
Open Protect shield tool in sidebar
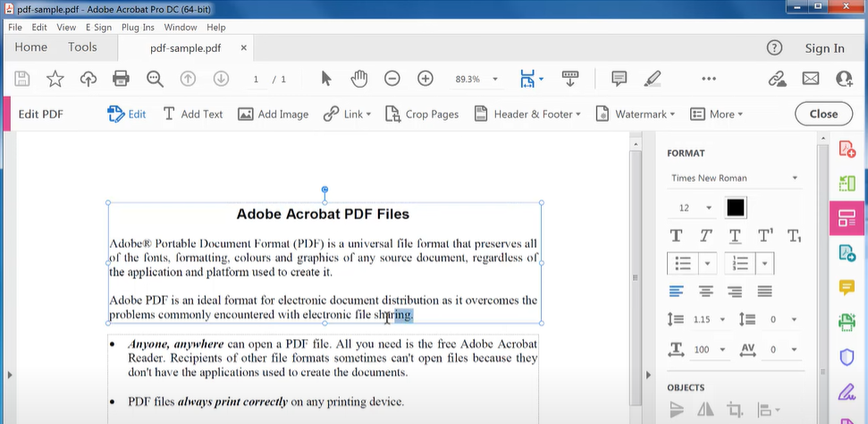[x=847, y=357]
